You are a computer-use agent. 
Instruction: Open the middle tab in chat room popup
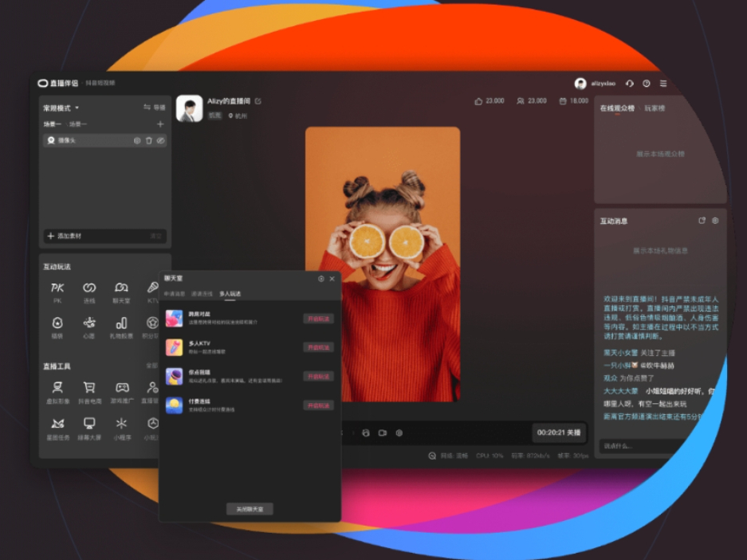click(x=202, y=294)
